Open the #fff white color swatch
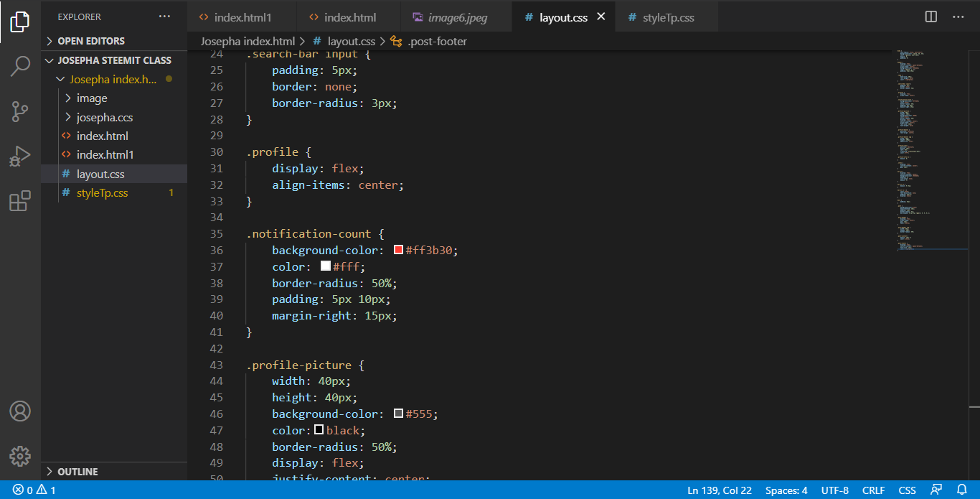Viewport: 980px width, 499px height. [325, 266]
